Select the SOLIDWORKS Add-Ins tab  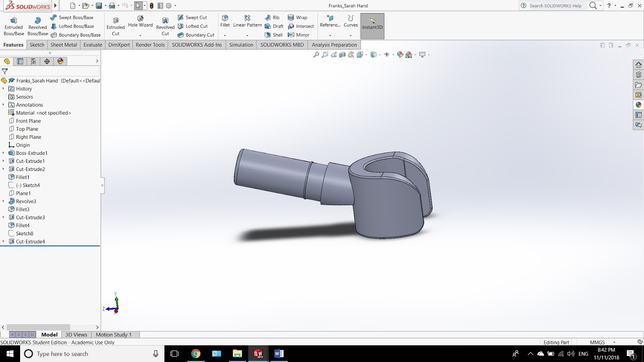click(x=197, y=45)
